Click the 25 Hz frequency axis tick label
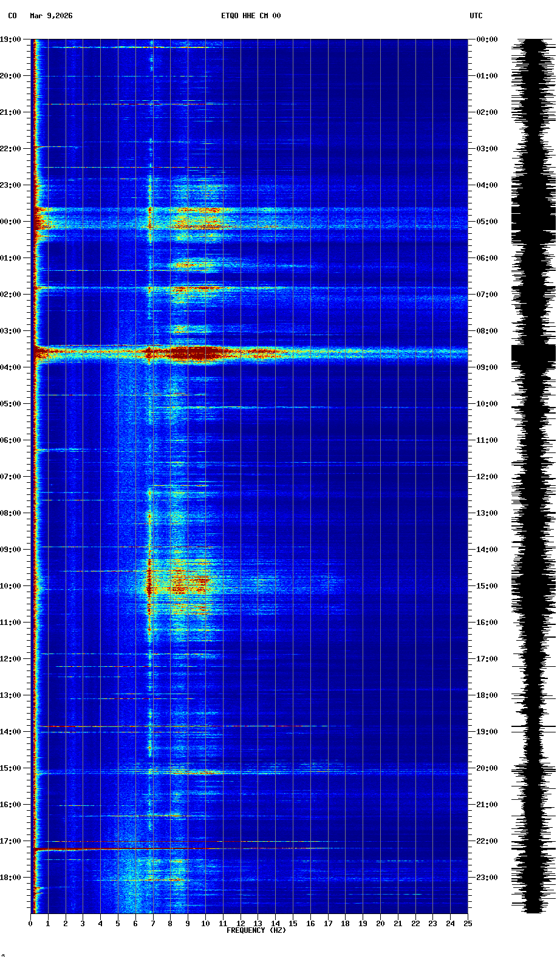Viewport: 560px width, 962px height. pyautogui.click(x=467, y=924)
